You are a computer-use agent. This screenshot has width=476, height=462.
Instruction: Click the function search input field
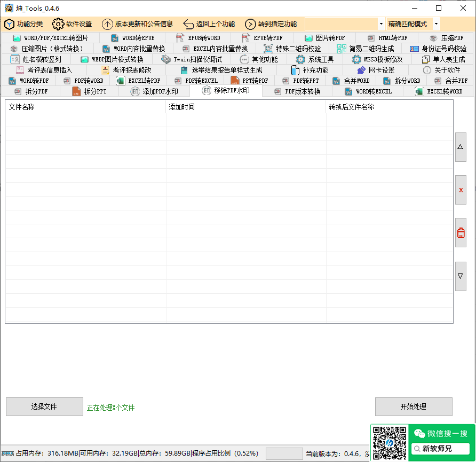[341, 24]
